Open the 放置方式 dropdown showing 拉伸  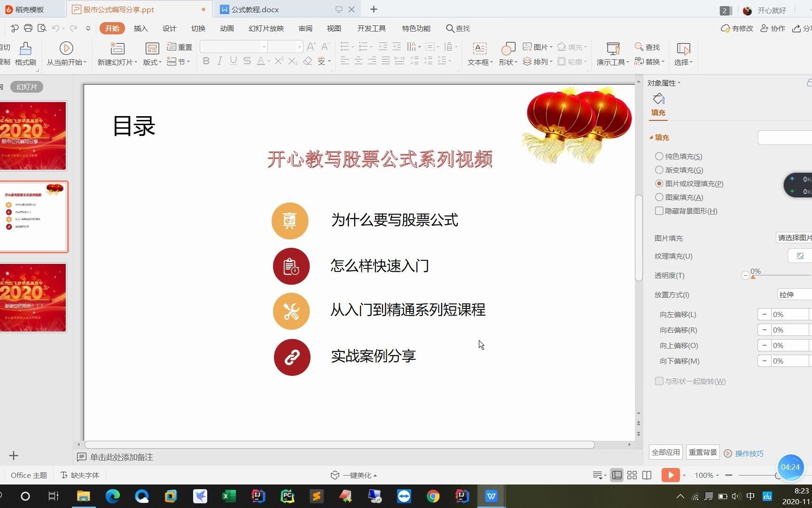click(794, 294)
